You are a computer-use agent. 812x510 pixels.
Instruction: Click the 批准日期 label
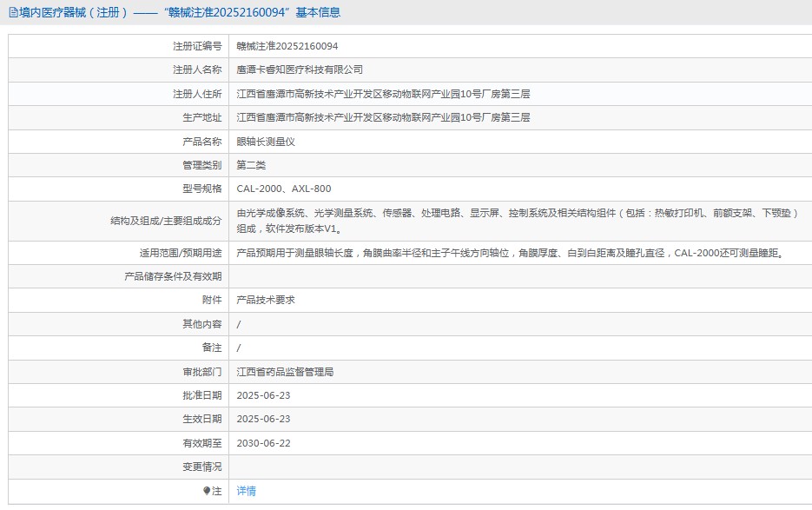(202, 395)
